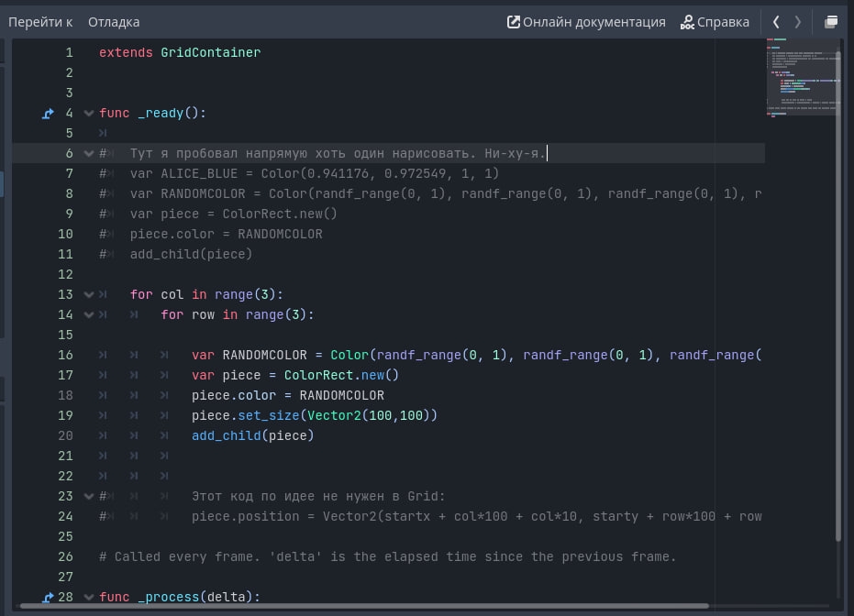The width and height of the screenshot is (854, 616).
Task: Click line number 19 in the gutter
Action: point(65,416)
